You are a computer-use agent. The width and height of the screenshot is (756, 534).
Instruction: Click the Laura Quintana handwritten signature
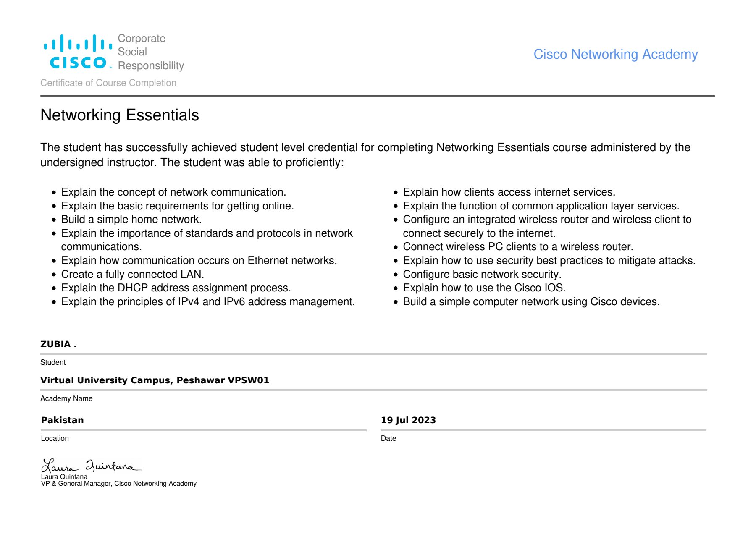(x=91, y=466)
